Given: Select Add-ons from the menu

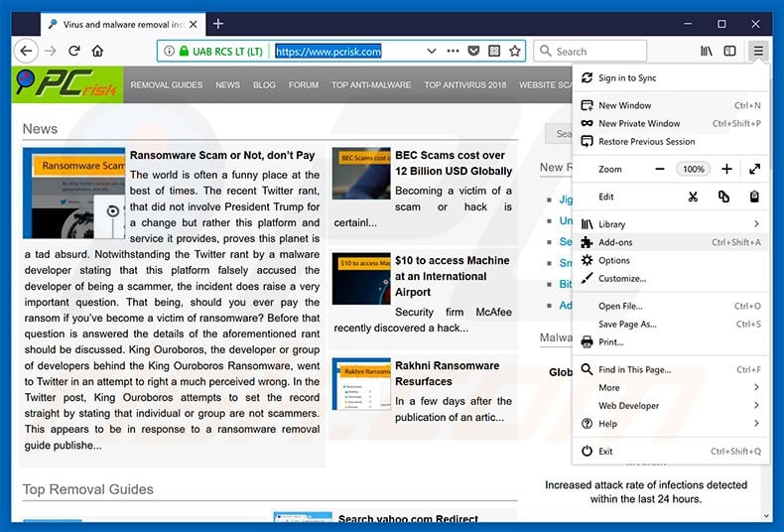Looking at the screenshot, I should click(615, 242).
